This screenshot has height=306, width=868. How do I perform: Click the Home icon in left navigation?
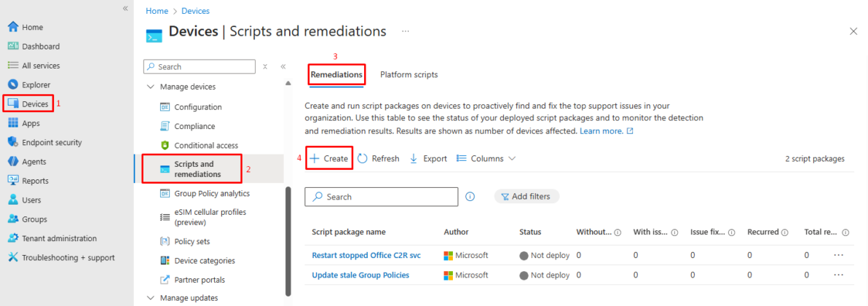[13, 27]
